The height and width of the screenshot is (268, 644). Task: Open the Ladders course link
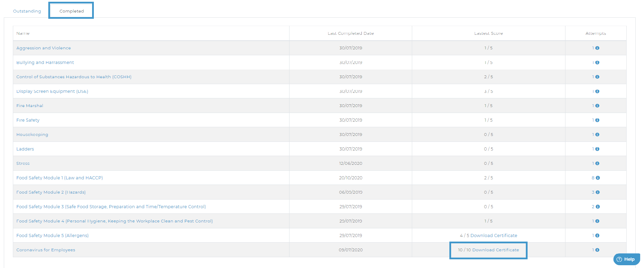pyautogui.click(x=25, y=149)
